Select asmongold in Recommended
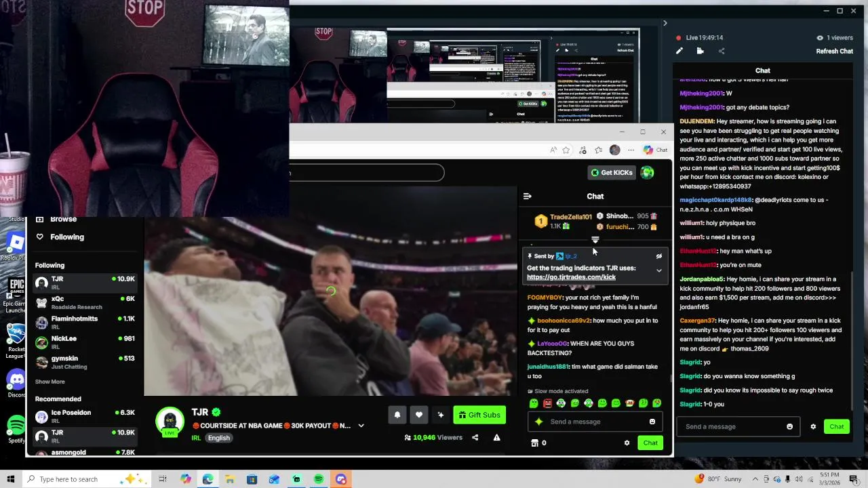This screenshot has width=868, height=488. (x=85, y=452)
